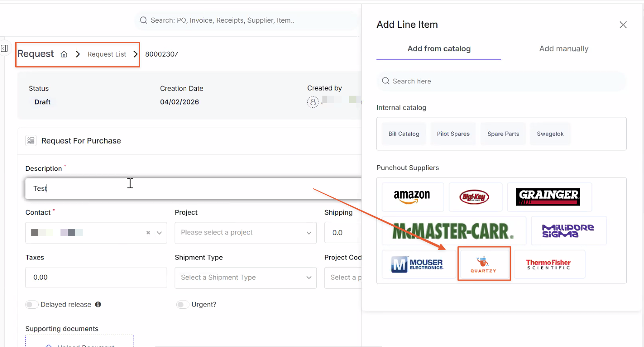Image resolution: width=644 pixels, height=347 pixels.
Task: Select the Pilot Spares internal catalog
Action: (x=453, y=133)
